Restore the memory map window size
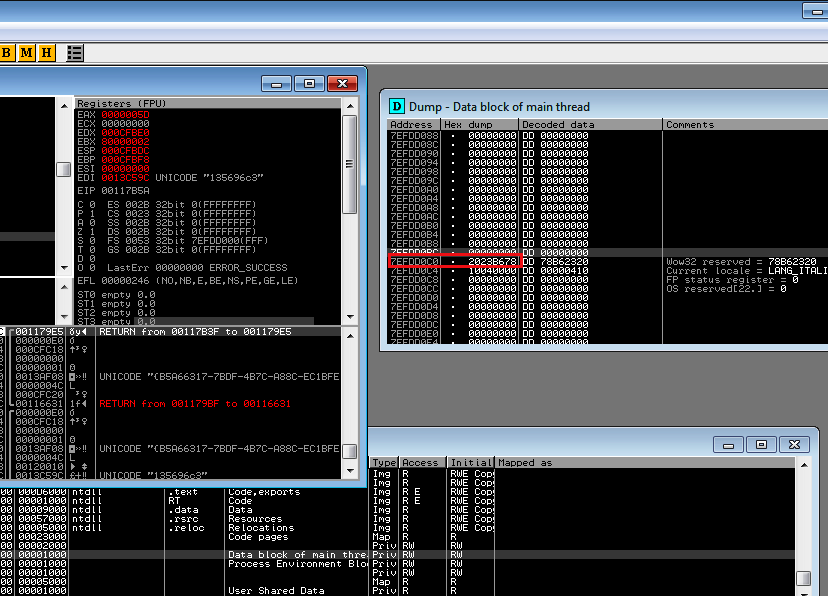Image resolution: width=828 pixels, height=596 pixels. tap(761, 443)
